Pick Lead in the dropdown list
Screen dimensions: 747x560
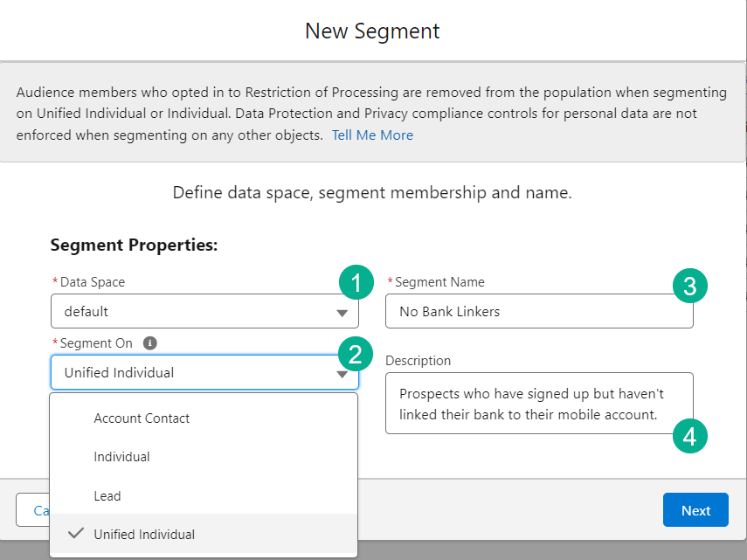coord(107,496)
